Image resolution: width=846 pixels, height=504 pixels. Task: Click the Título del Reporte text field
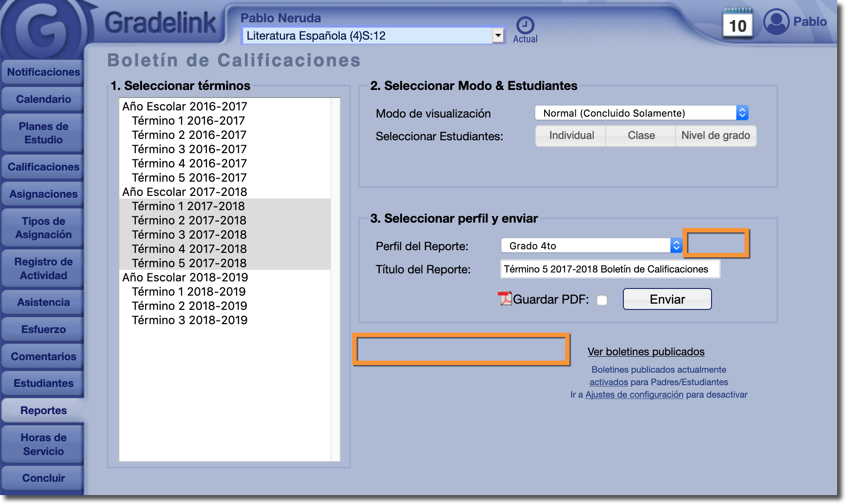pyautogui.click(x=610, y=269)
